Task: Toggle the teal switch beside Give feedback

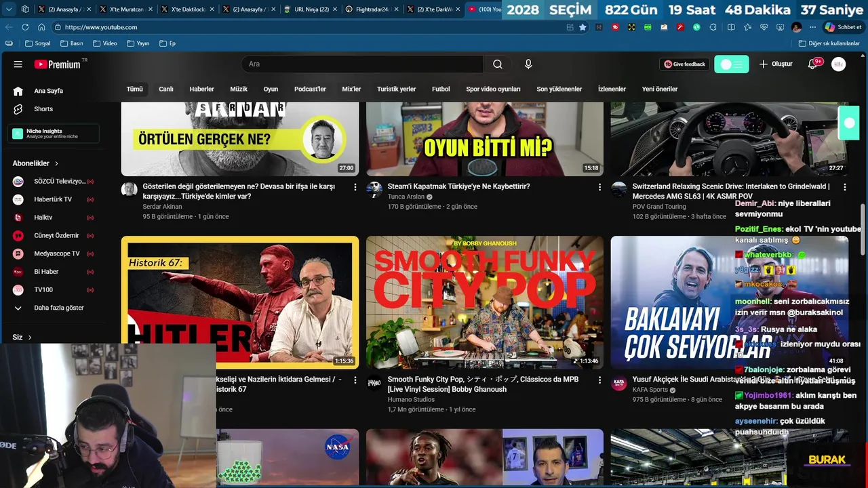Action: point(732,64)
